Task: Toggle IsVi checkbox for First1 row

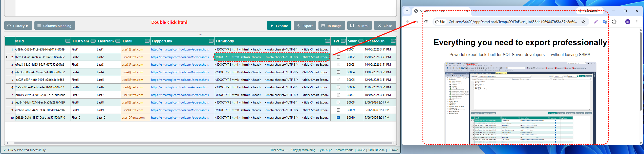Action: coord(338,49)
